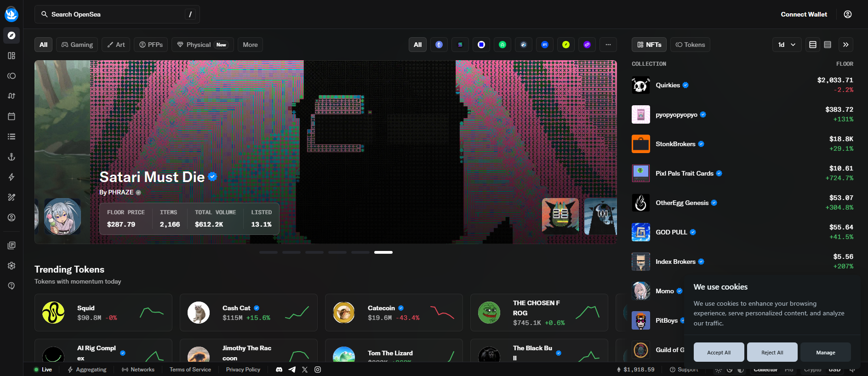Image resolution: width=868 pixels, height=376 pixels.
Task: Switch to compact table view icon
Action: [828, 45]
